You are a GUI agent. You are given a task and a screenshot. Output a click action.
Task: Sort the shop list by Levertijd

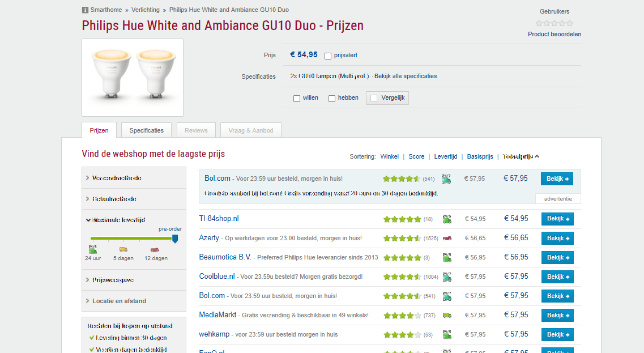coord(446,156)
